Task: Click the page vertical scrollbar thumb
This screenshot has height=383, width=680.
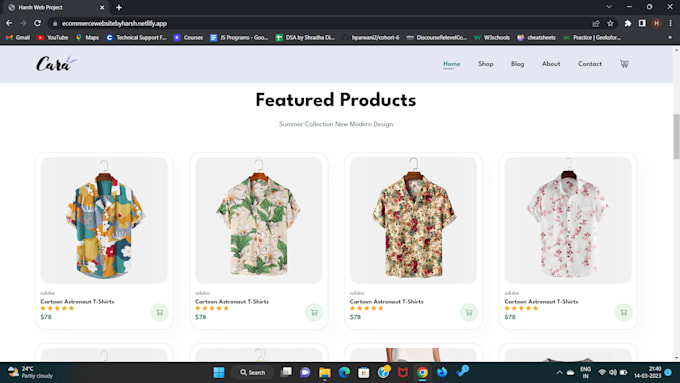Action: click(676, 137)
